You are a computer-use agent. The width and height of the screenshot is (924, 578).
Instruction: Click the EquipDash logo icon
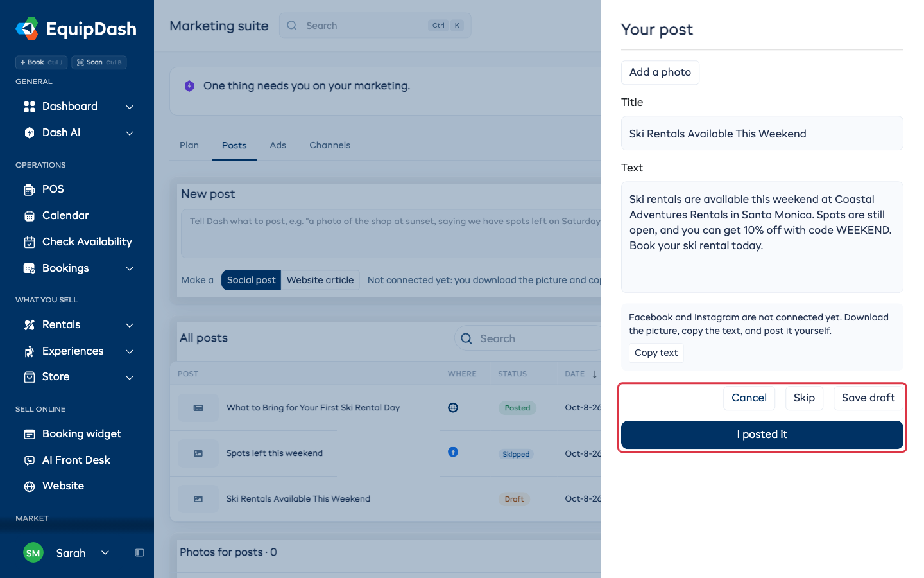click(27, 29)
